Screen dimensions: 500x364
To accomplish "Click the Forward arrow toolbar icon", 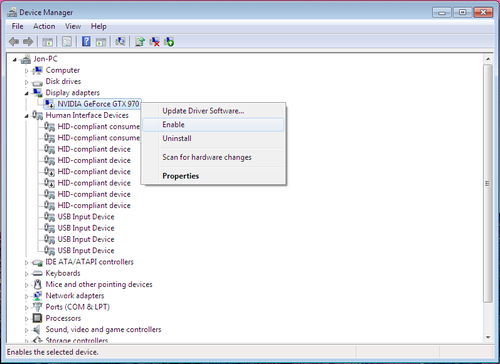I will point(28,42).
